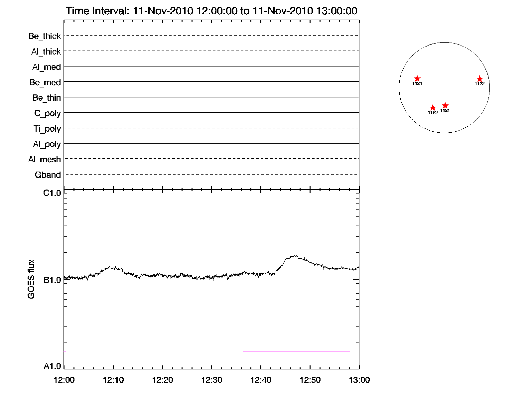Select the Be_thin filter label

(47, 98)
